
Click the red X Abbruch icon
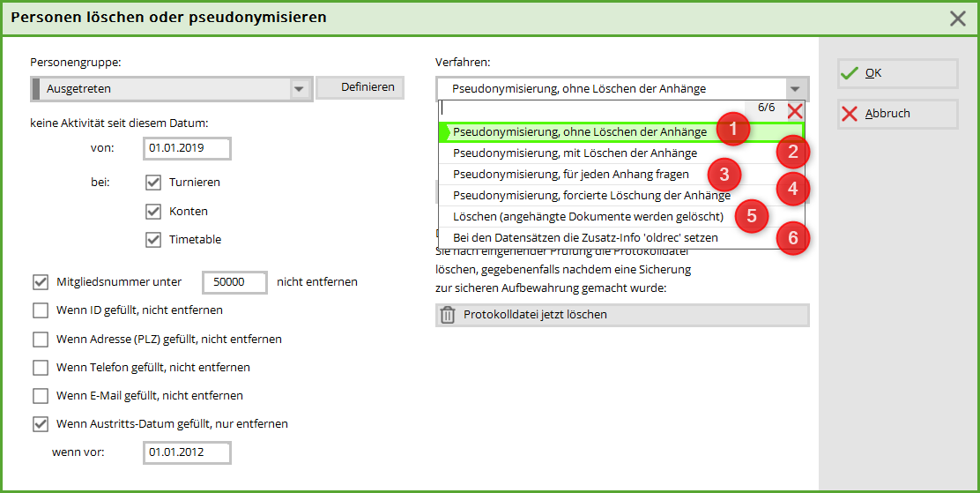point(850,114)
